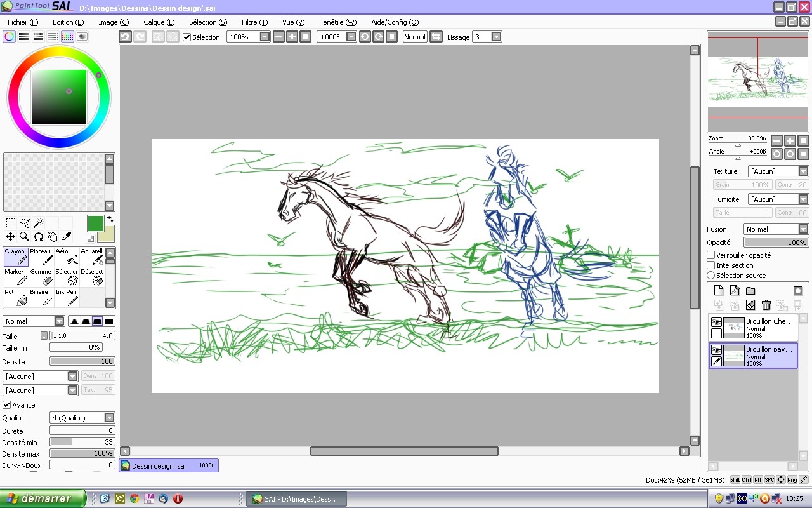Show the color wheel panel
This screenshot has height=508, width=812.
click(9, 37)
